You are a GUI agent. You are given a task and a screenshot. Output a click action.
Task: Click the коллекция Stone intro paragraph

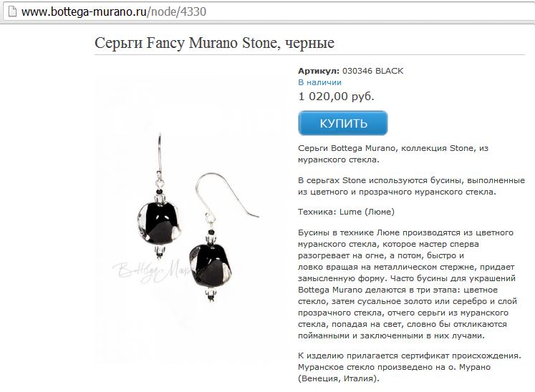(x=393, y=154)
